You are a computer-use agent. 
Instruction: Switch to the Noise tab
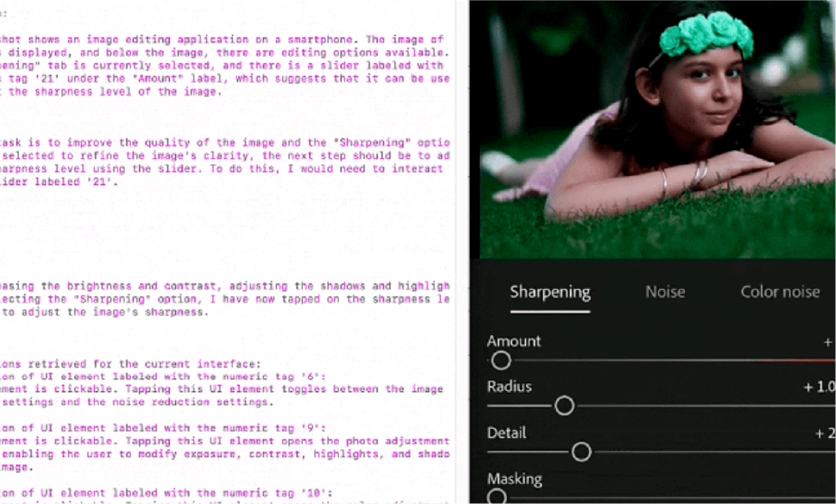pyautogui.click(x=664, y=292)
